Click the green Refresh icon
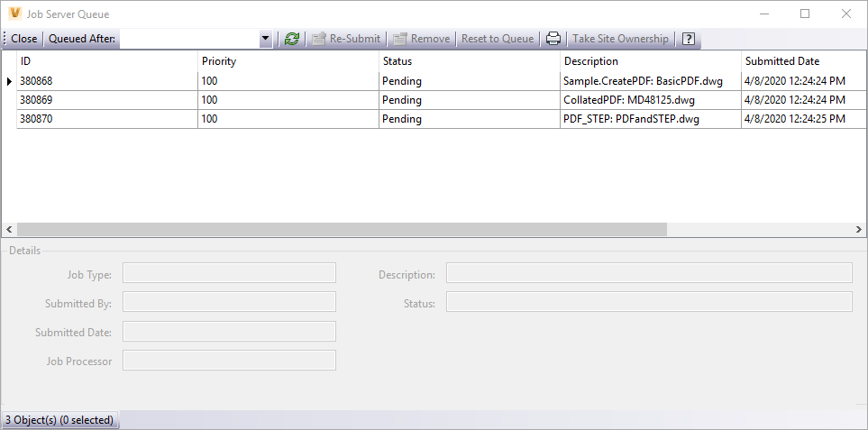868x430 pixels. pos(291,39)
